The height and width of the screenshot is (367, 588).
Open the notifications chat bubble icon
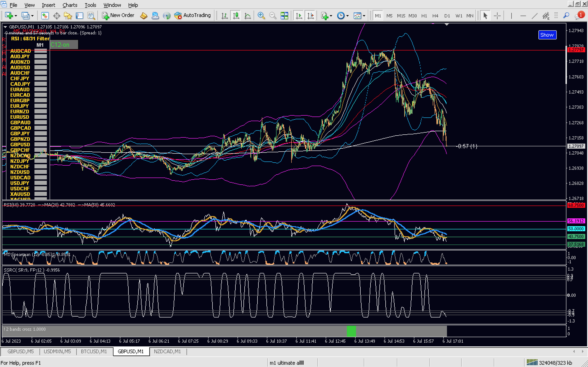(x=579, y=16)
